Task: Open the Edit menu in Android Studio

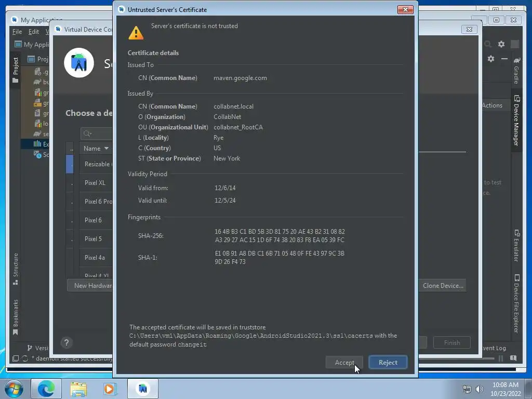Action: point(33,32)
